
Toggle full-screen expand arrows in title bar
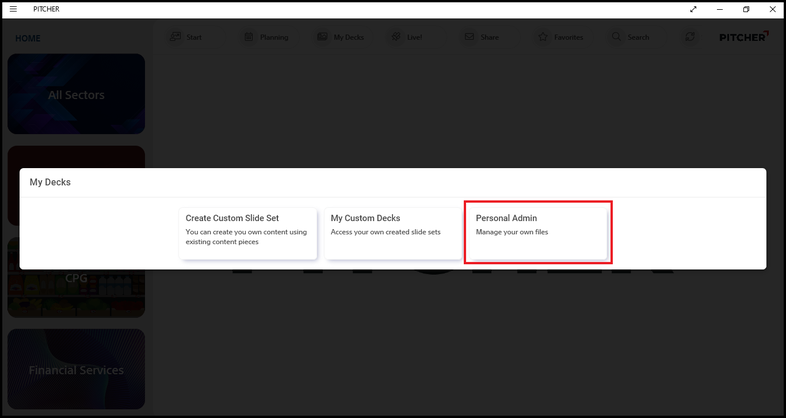click(693, 9)
